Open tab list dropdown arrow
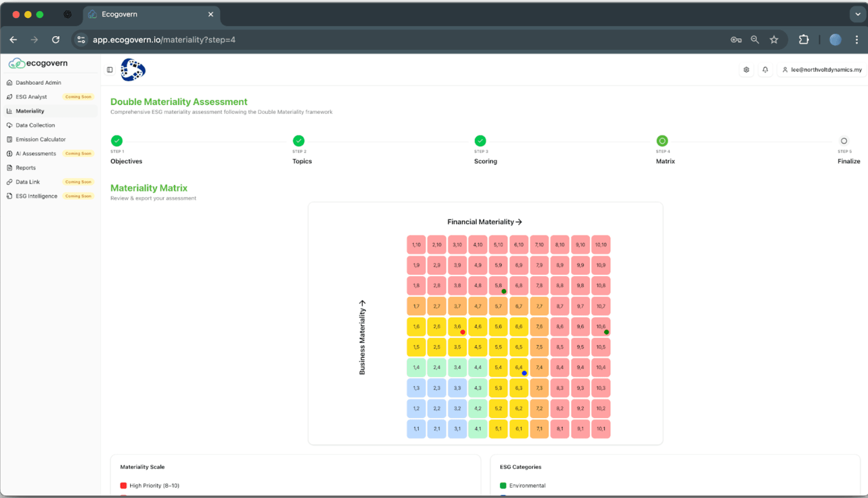This screenshot has height=498, width=868. coord(857,14)
